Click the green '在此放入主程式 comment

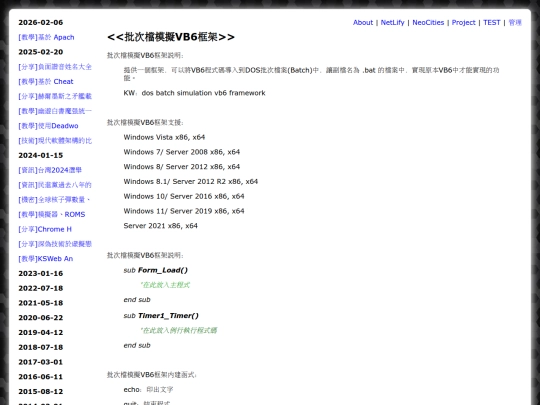pyautogui.click(x=165, y=285)
